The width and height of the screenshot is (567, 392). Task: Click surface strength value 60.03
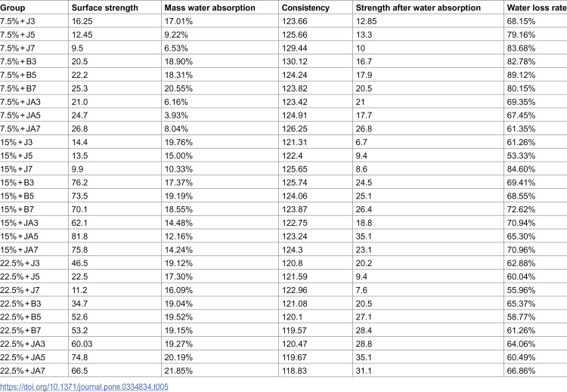[82, 344]
